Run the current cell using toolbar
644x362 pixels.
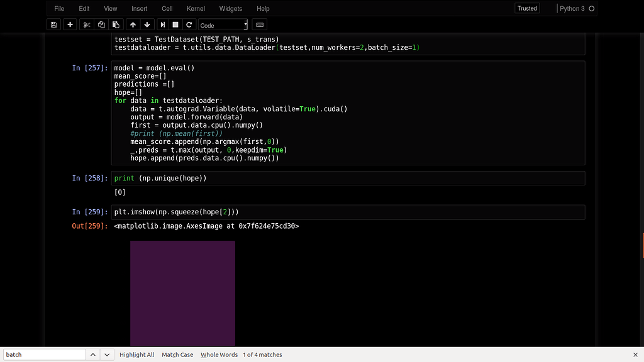[x=163, y=25]
